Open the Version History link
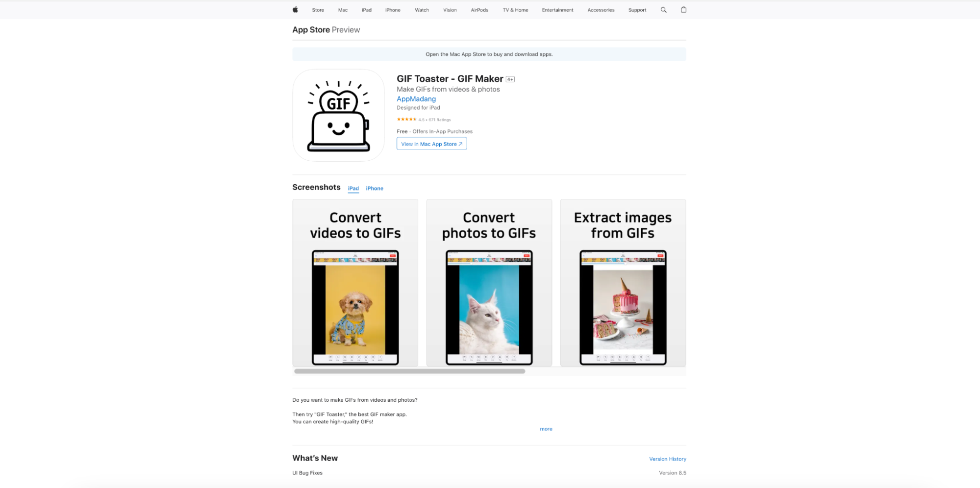The width and height of the screenshot is (980, 488). 667,459
